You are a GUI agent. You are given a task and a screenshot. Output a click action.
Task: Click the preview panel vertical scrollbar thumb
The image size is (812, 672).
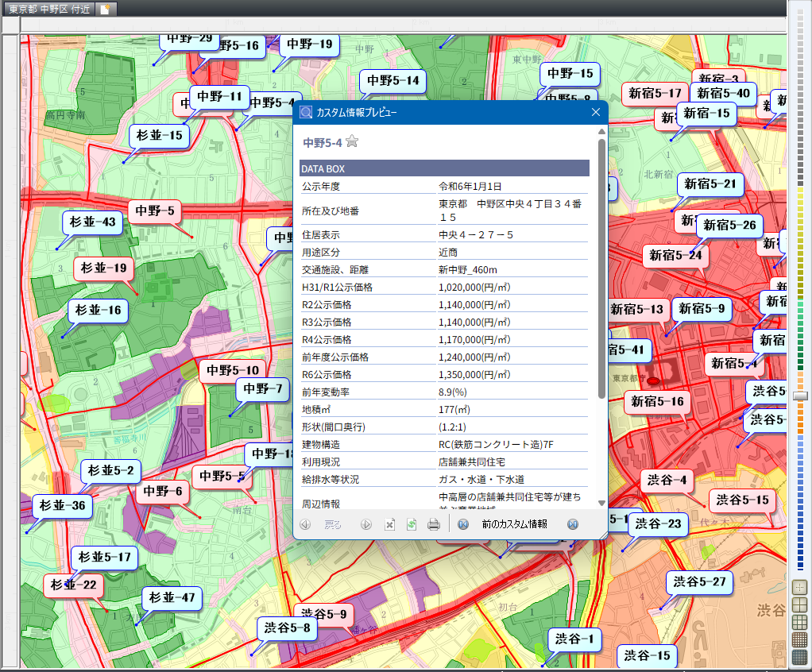[601, 268]
